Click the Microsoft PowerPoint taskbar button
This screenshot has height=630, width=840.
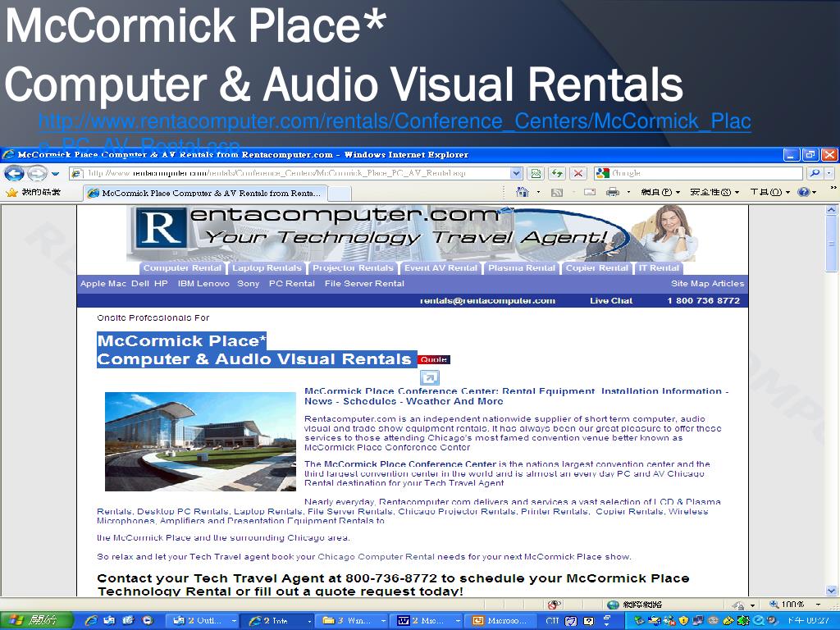(503, 620)
